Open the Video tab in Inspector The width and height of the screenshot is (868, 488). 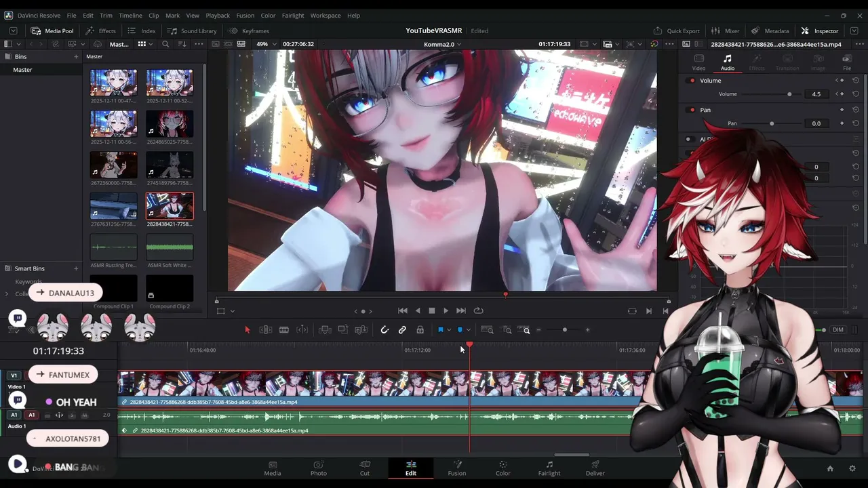point(698,63)
